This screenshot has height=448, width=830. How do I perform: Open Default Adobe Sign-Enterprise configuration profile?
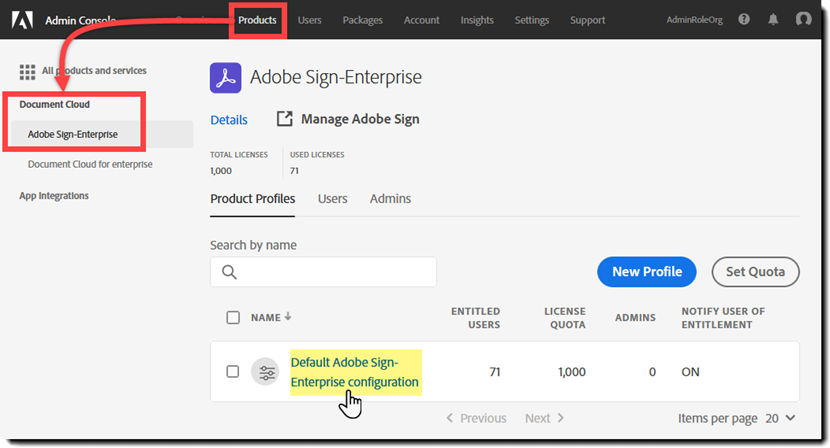pos(355,372)
